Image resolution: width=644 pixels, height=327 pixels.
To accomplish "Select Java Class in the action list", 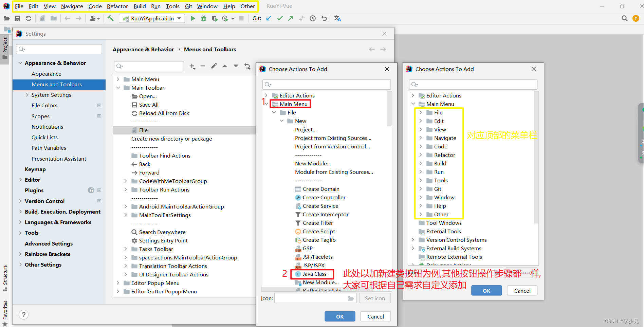I will [x=314, y=274].
